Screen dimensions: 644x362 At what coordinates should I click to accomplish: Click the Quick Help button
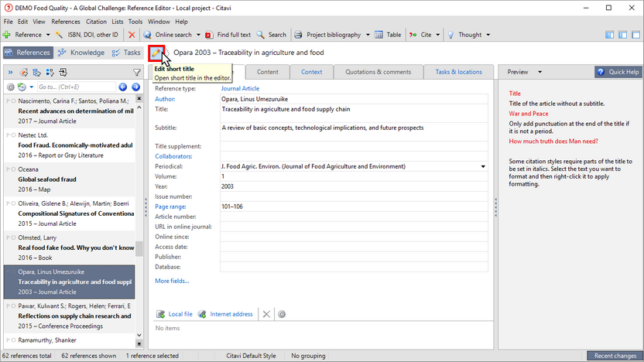(x=618, y=72)
